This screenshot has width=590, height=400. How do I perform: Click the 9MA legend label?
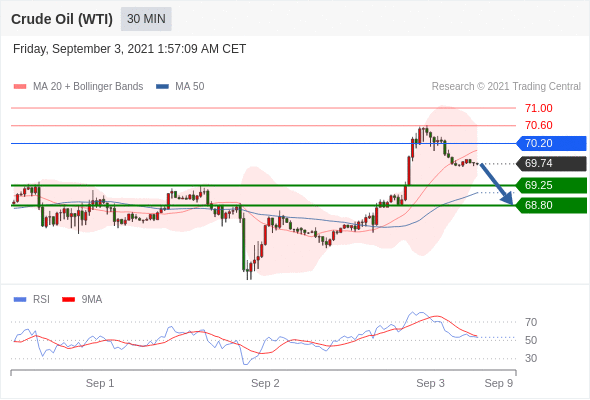92,300
